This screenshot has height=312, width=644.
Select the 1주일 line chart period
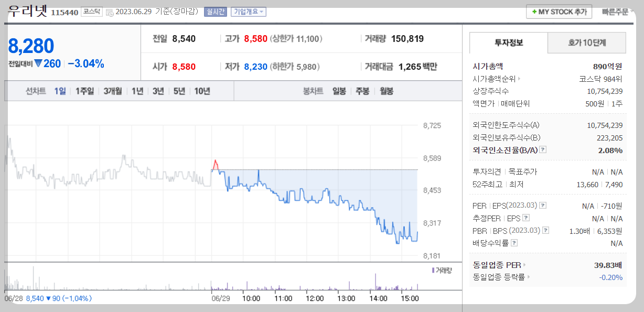84,91
